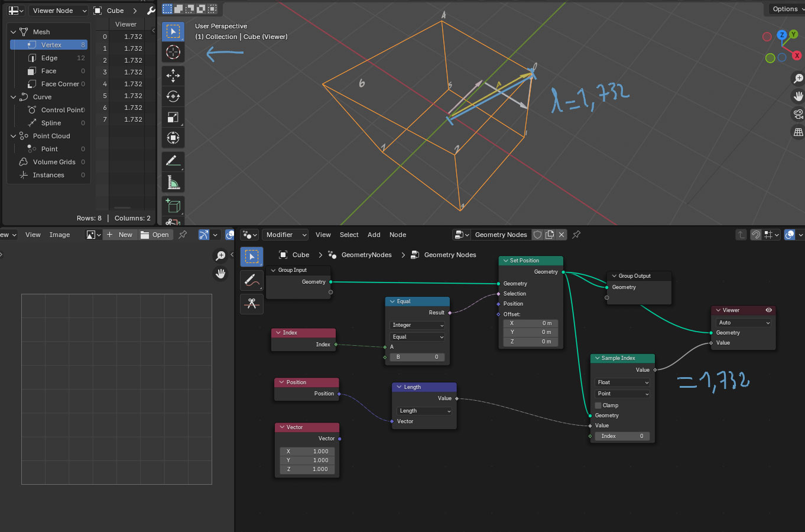805x532 pixels.
Task: Open the Add menu in node editor
Action: (374, 235)
